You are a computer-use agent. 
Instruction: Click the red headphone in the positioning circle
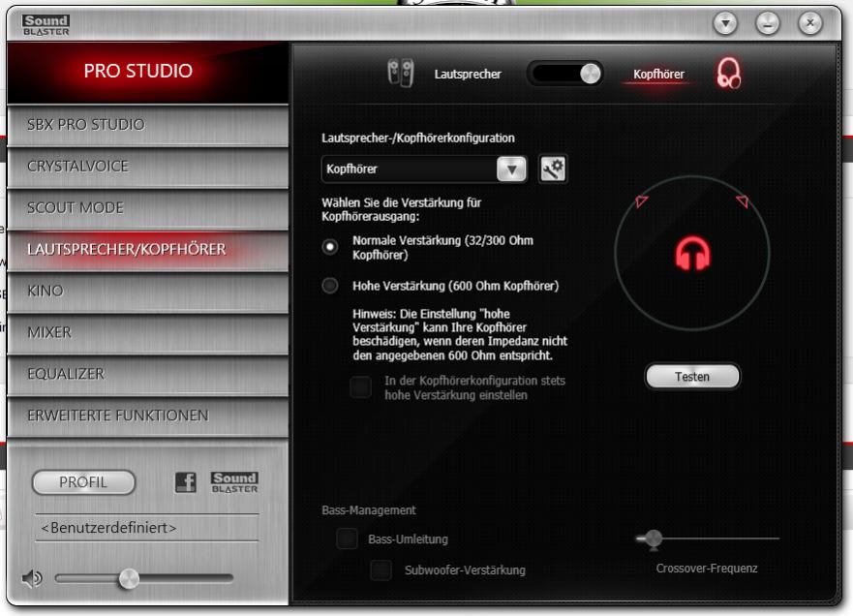[x=692, y=253]
